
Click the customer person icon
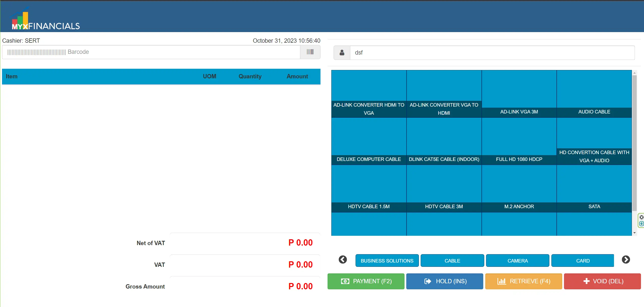[x=342, y=53]
